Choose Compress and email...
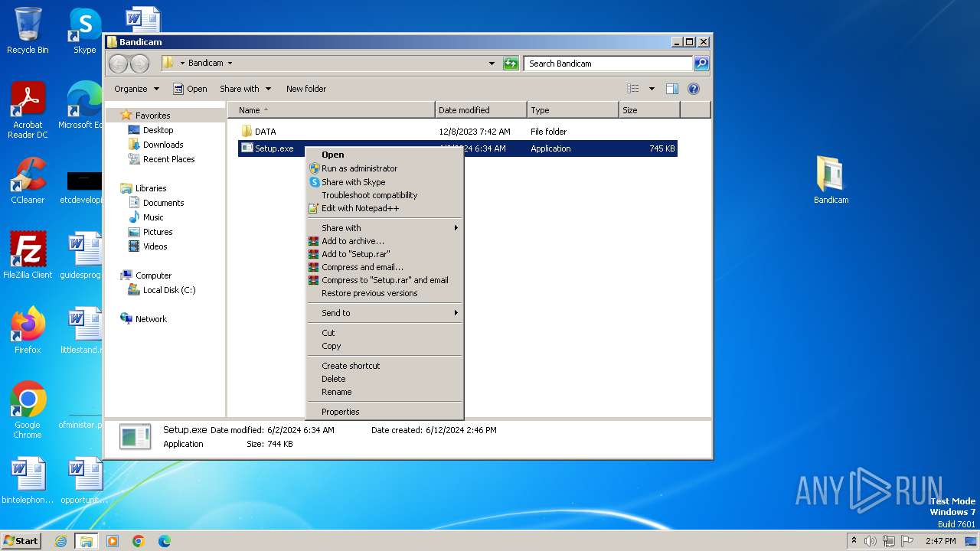980x551 pixels. [x=384, y=267]
